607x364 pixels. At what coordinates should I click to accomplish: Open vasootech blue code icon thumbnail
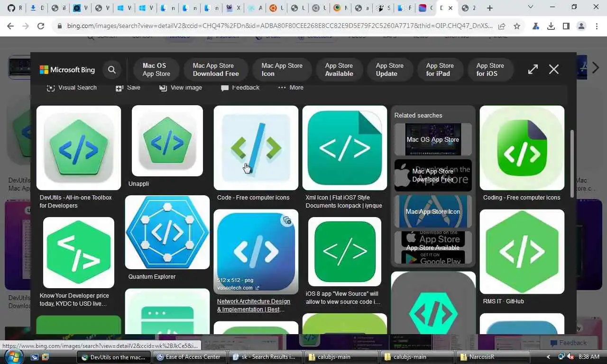(x=256, y=252)
